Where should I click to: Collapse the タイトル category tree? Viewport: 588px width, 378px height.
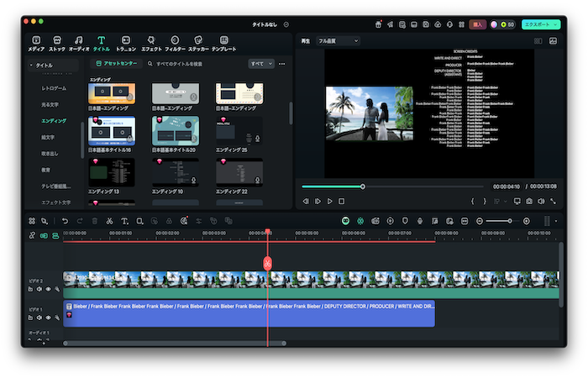[31, 66]
